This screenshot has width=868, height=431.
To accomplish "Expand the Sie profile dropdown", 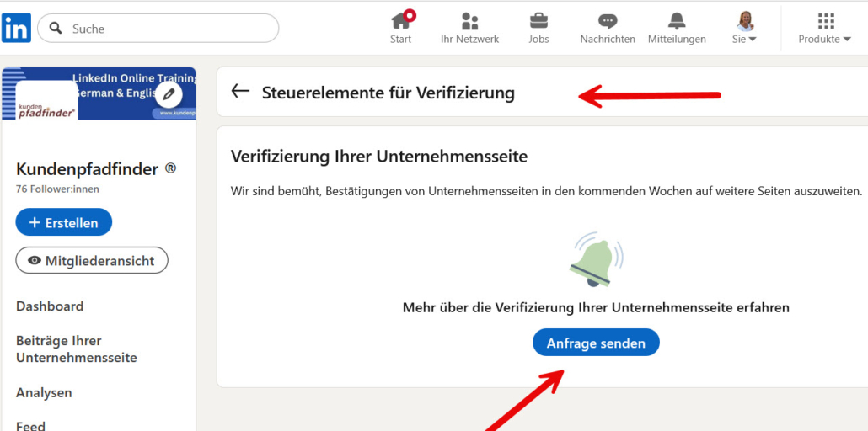I will pos(745,39).
